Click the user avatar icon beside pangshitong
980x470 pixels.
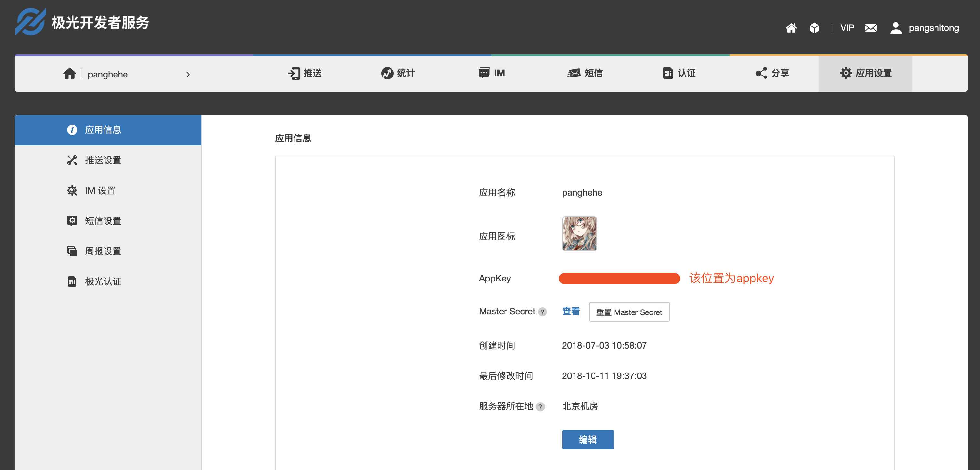(896, 28)
